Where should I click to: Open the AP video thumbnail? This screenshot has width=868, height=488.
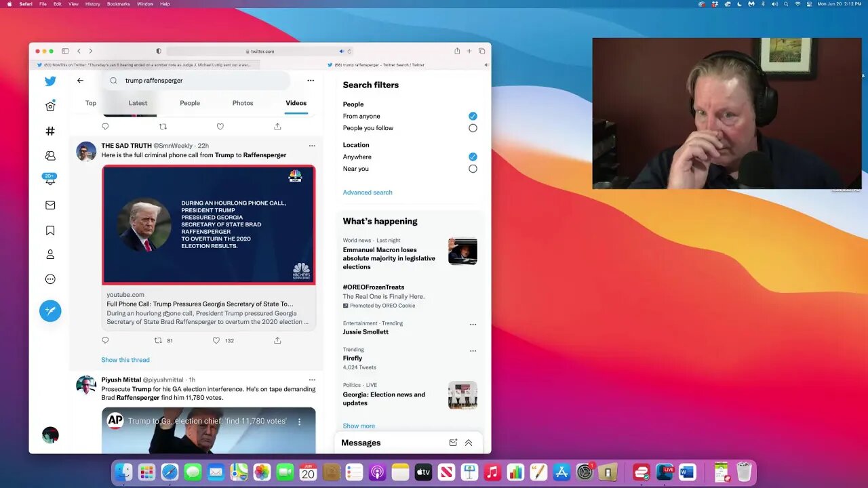point(209,430)
